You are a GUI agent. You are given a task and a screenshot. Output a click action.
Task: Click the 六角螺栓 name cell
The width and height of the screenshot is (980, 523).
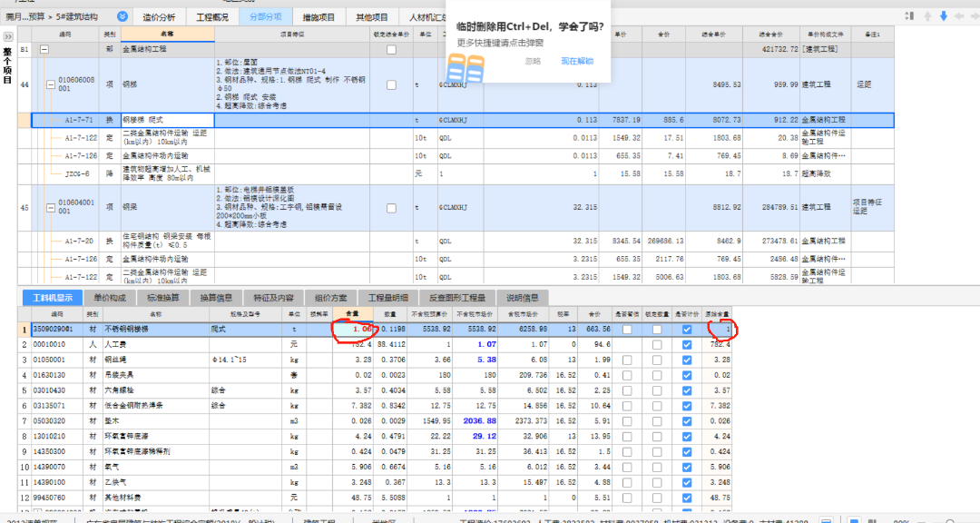[156, 390]
